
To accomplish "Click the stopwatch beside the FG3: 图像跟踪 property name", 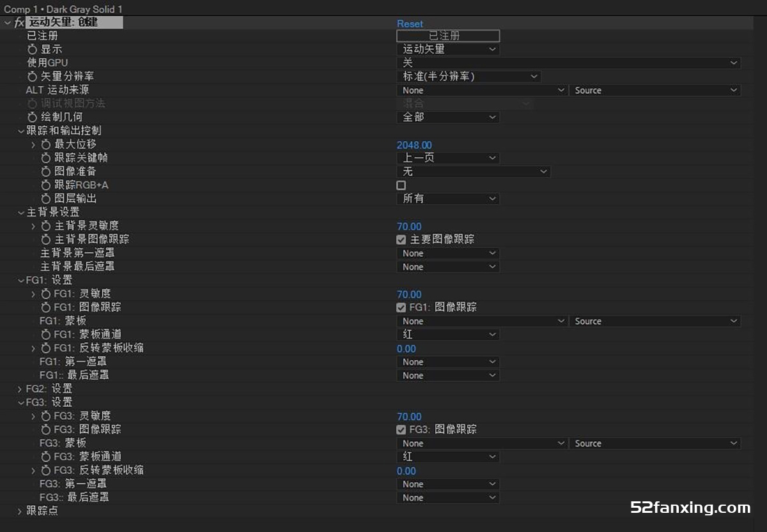I will pos(45,429).
